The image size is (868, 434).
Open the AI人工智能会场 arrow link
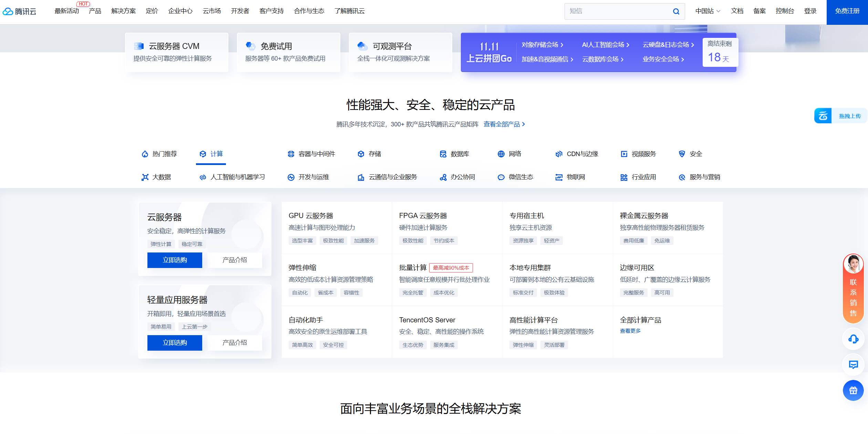pos(606,45)
